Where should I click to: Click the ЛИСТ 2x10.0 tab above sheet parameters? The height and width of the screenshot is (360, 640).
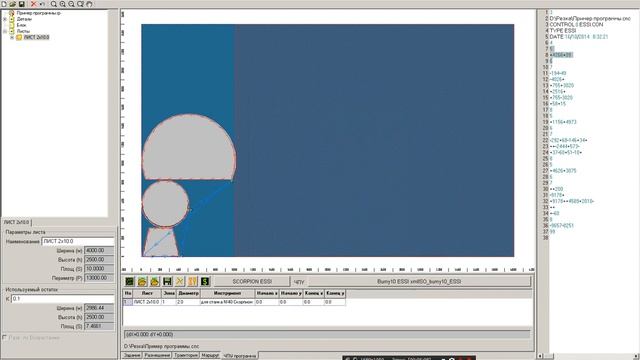point(17,222)
